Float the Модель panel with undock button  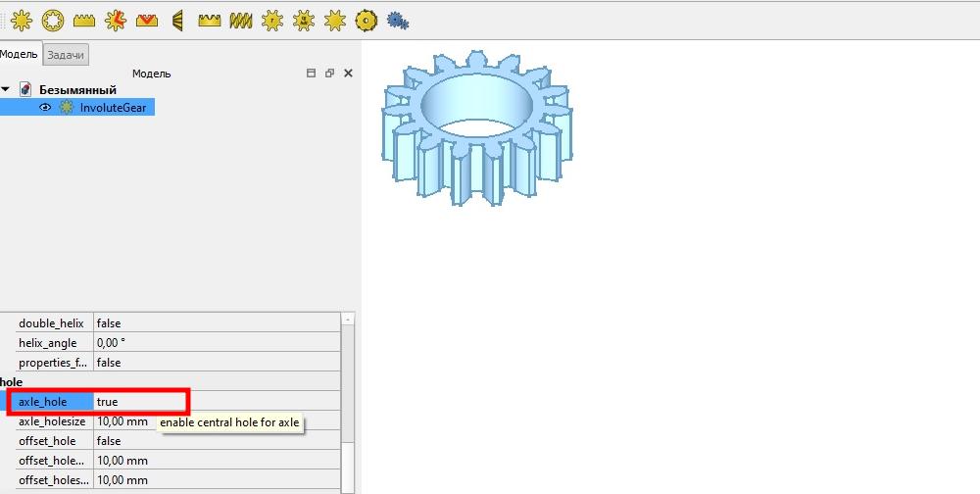[329, 74]
